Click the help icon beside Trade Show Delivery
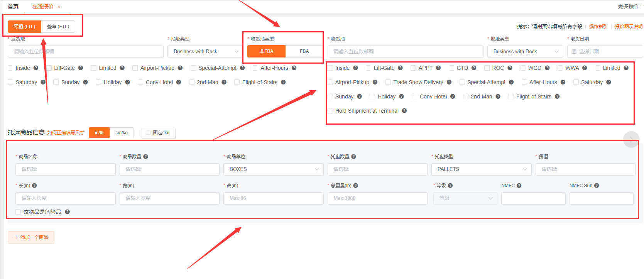644x279 pixels. click(449, 82)
